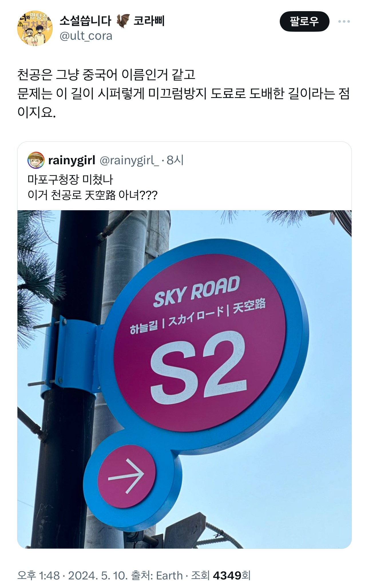Open the quoted text 마포구청장 미쳤나
This screenshot has width=369, height=588.
click(x=70, y=180)
